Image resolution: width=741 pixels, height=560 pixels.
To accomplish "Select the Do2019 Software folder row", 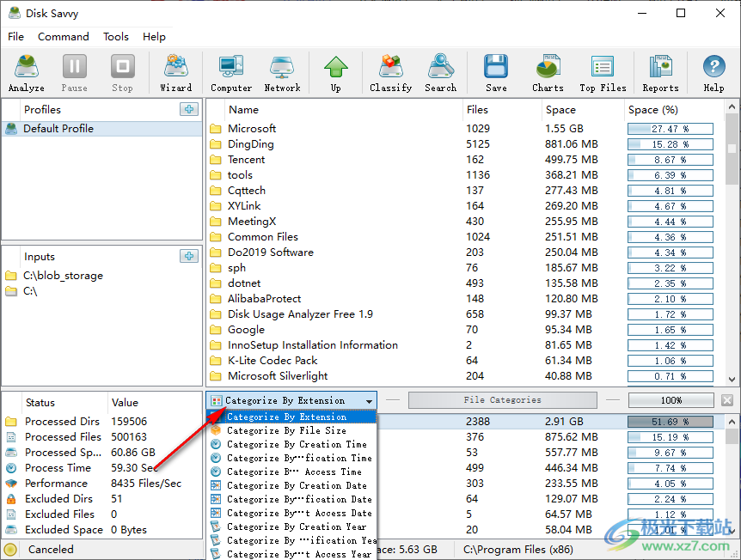I will 465,253.
